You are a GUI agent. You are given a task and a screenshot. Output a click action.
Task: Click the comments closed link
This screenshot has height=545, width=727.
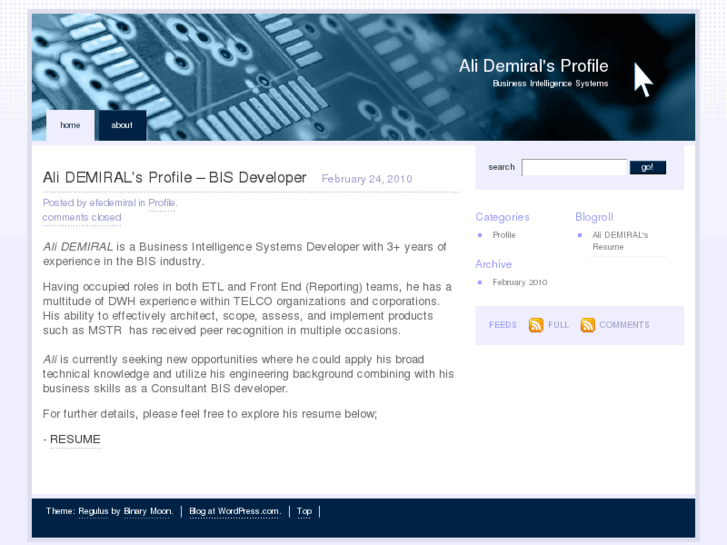coord(82,218)
